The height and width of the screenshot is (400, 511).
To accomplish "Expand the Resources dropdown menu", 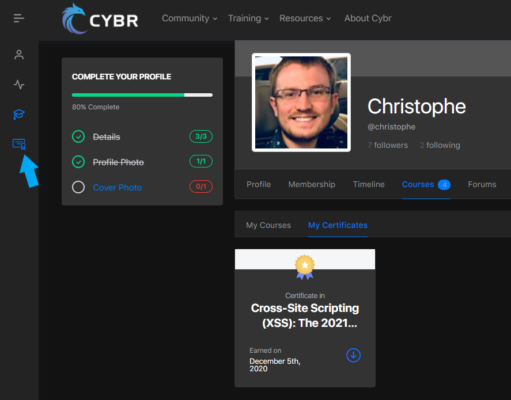I will coord(305,18).
